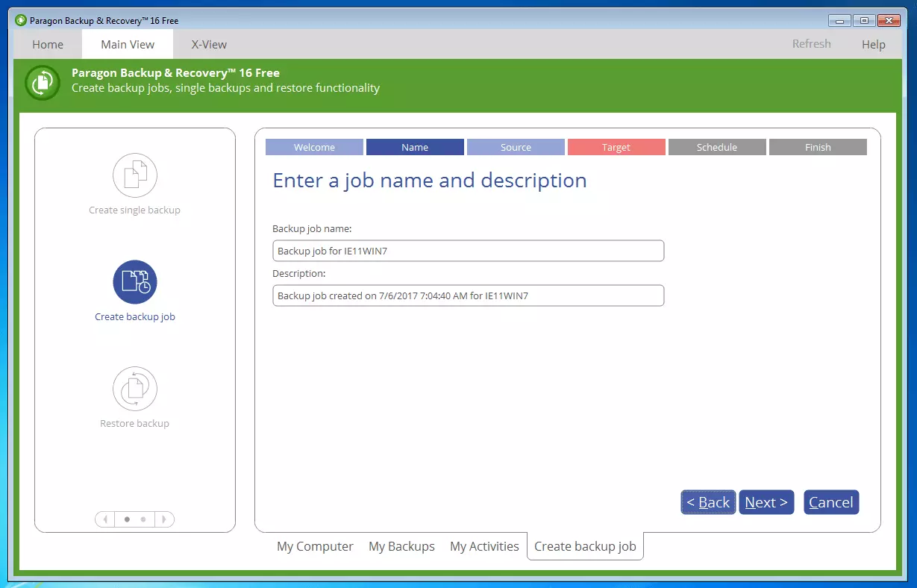Click the Create single backup label
The width and height of the screenshot is (917, 588).
135,210
